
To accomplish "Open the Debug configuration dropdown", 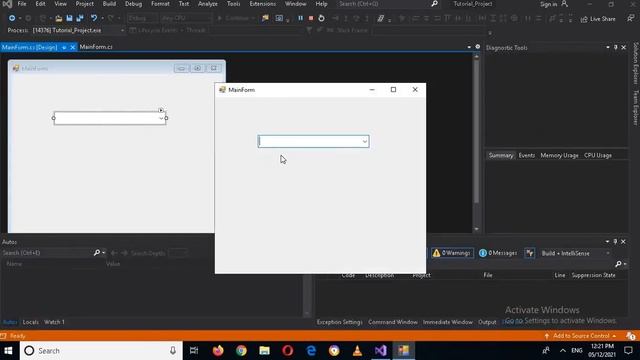I will (142, 18).
